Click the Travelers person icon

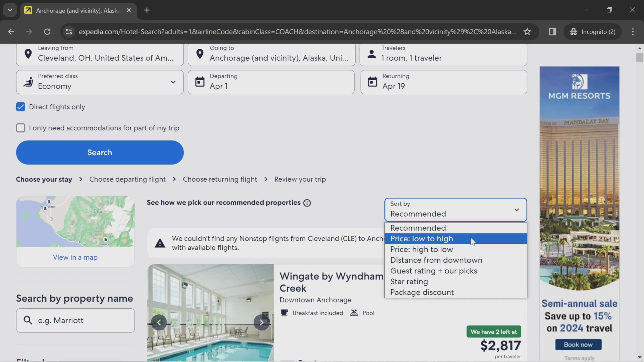coord(371,54)
